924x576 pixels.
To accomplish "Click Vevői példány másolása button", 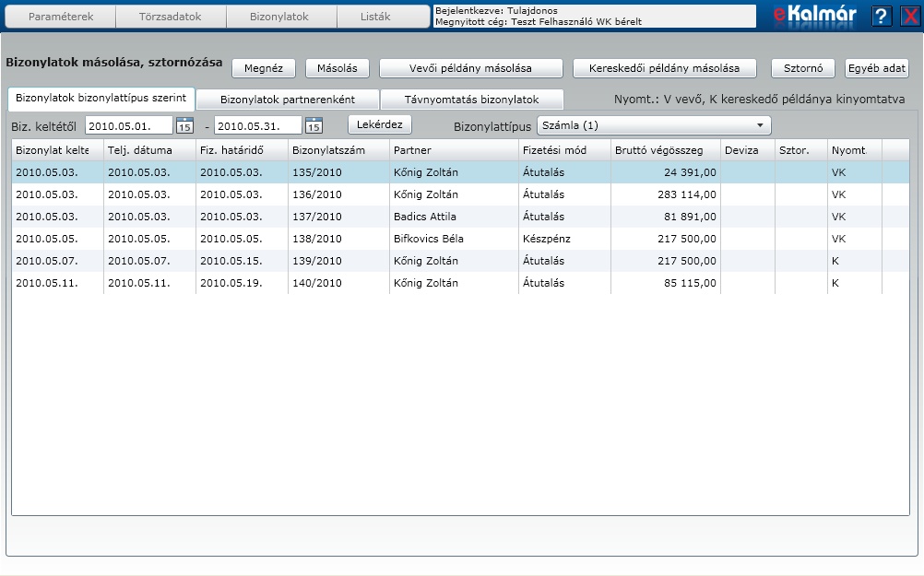I will [470, 68].
